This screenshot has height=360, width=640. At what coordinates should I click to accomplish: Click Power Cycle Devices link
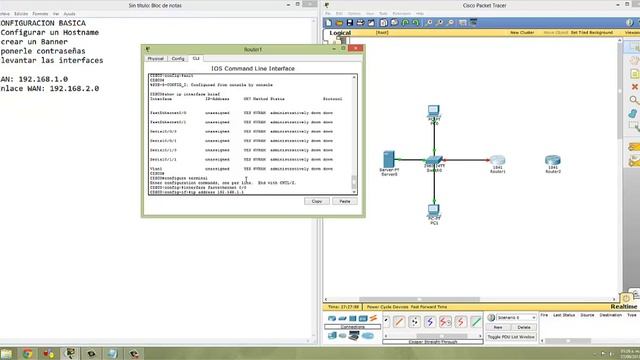pos(387,307)
